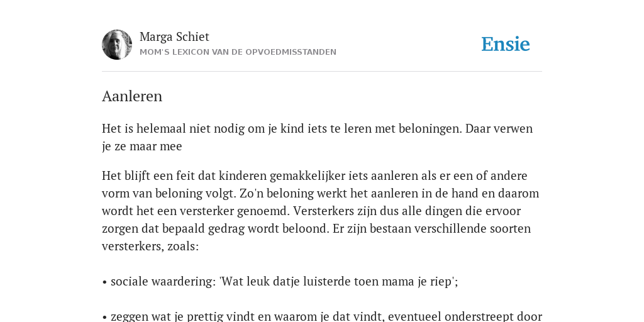Click the bullet dot before 'sociale waardering'
This screenshot has height=322, width=644.
104,282
